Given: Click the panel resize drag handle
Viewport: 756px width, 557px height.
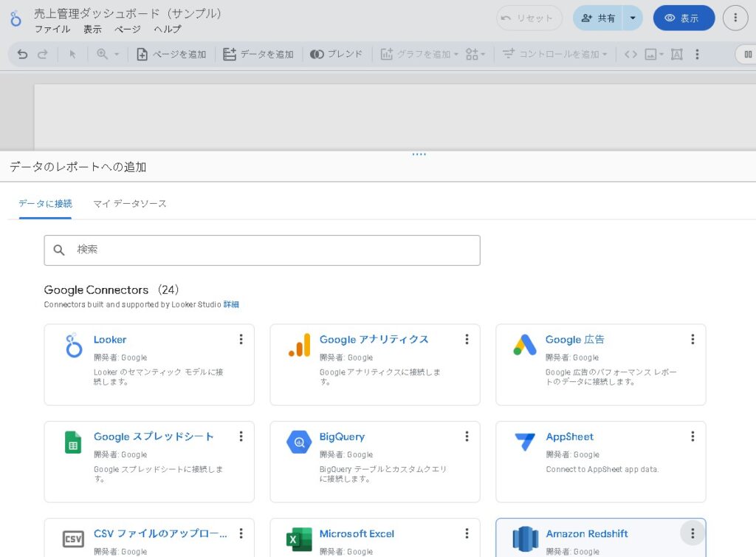Looking at the screenshot, I should (x=419, y=154).
